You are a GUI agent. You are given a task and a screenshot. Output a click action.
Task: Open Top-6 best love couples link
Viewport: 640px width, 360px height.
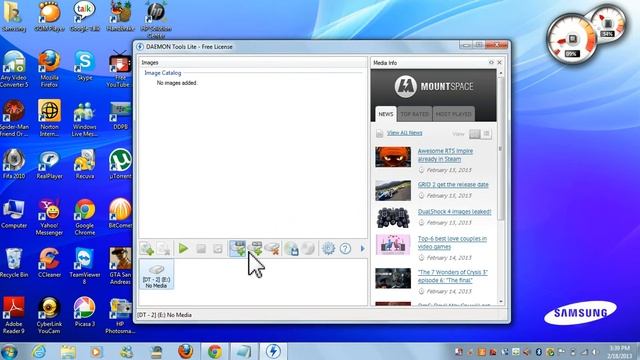coord(452,242)
